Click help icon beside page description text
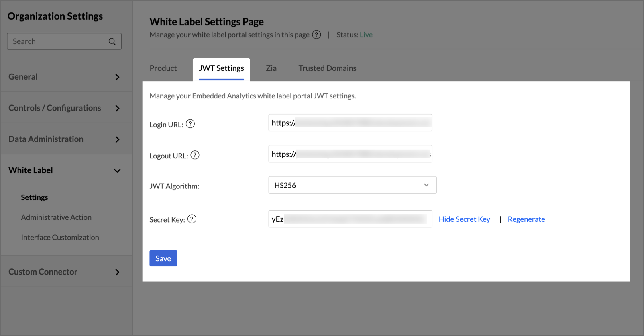Screen dimensions: 644x336 pos(316,35)
